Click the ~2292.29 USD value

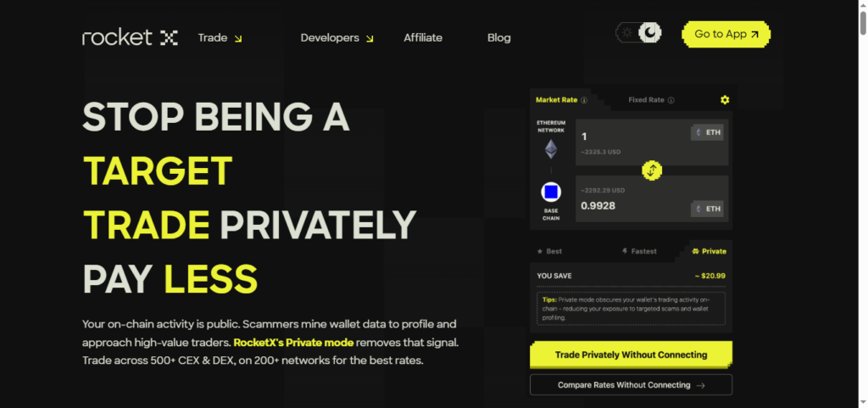point(603,191)
